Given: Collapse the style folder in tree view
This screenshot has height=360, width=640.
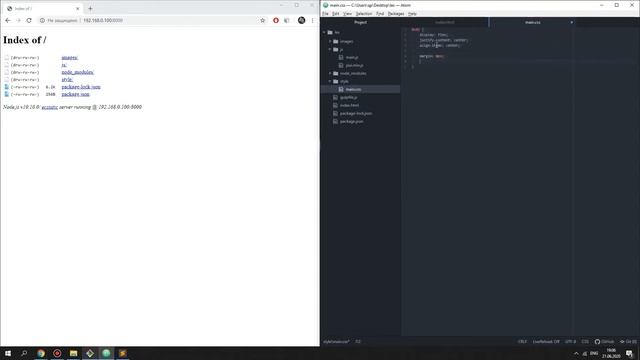Looking at the screenshot, I should 330,81.
